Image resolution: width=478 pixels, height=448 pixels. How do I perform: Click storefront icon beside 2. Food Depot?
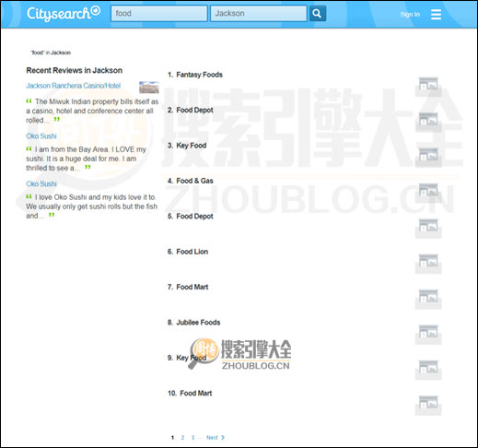coord(428,122)
